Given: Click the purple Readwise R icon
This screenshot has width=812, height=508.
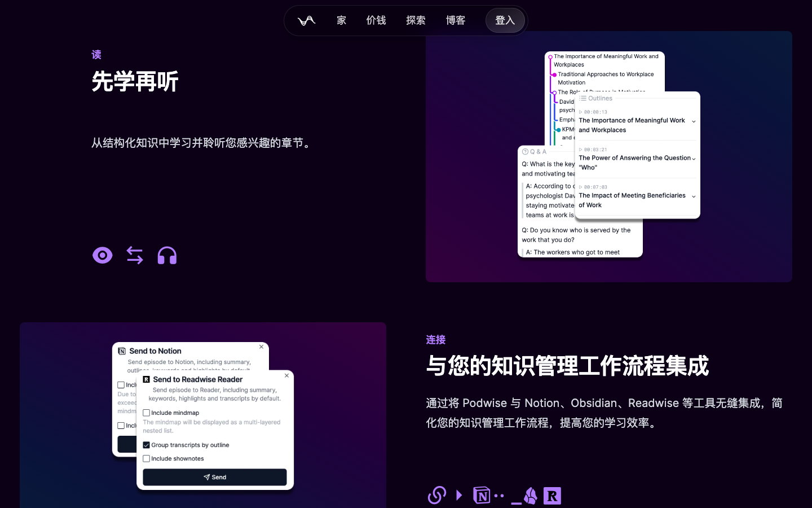Looking at the screenshot, I should tap(552, 496).
